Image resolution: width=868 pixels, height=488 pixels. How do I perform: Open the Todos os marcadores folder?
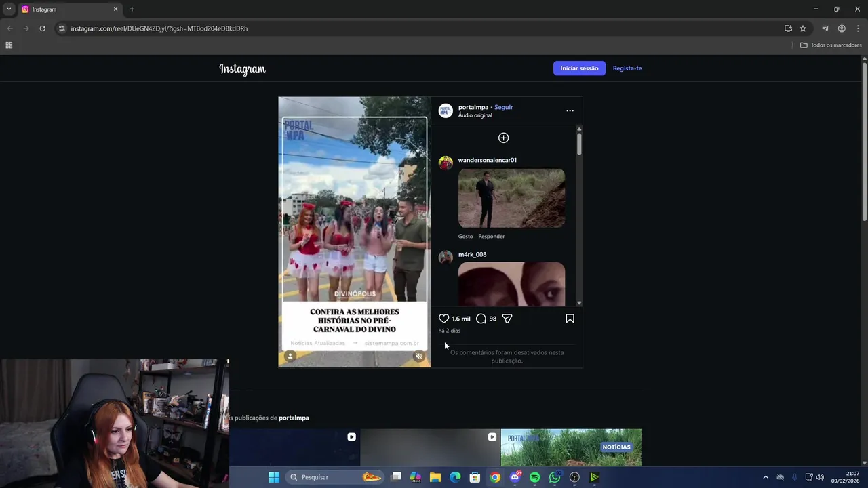point(831,45)
